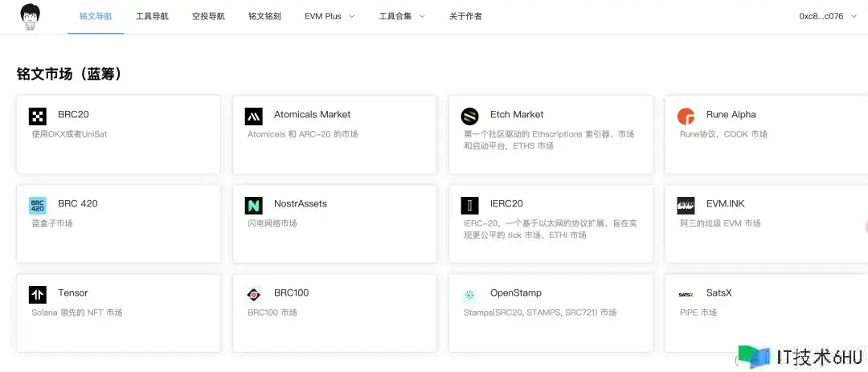This screenshot has height=372, width=868.
Task: Click the text Solana 领先的 NFT 市场
Action: coord(77,313)
